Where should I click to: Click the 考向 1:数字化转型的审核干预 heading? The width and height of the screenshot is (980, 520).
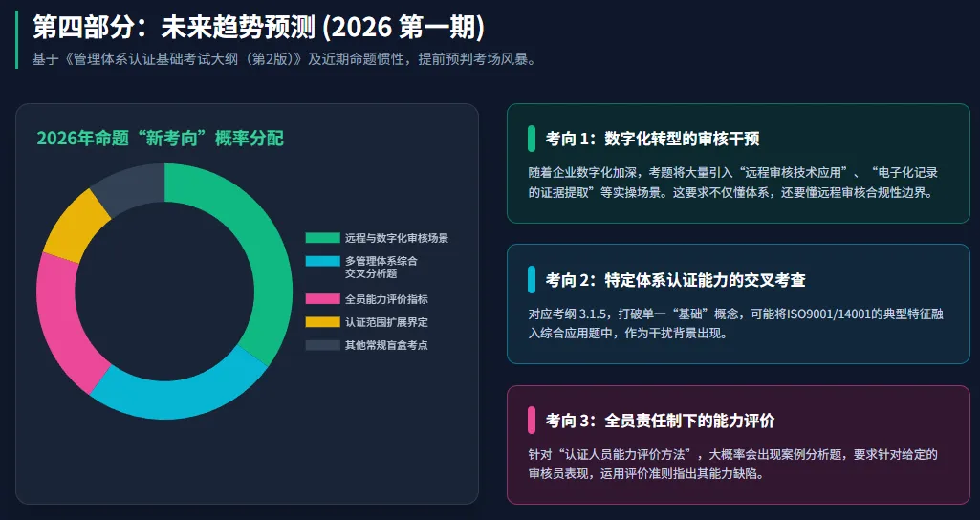coord(652,139)
